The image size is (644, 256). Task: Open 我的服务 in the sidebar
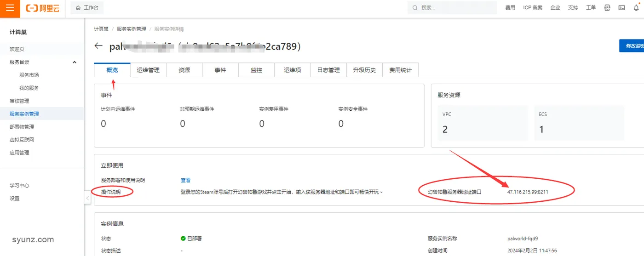click(x=29, y=88)
